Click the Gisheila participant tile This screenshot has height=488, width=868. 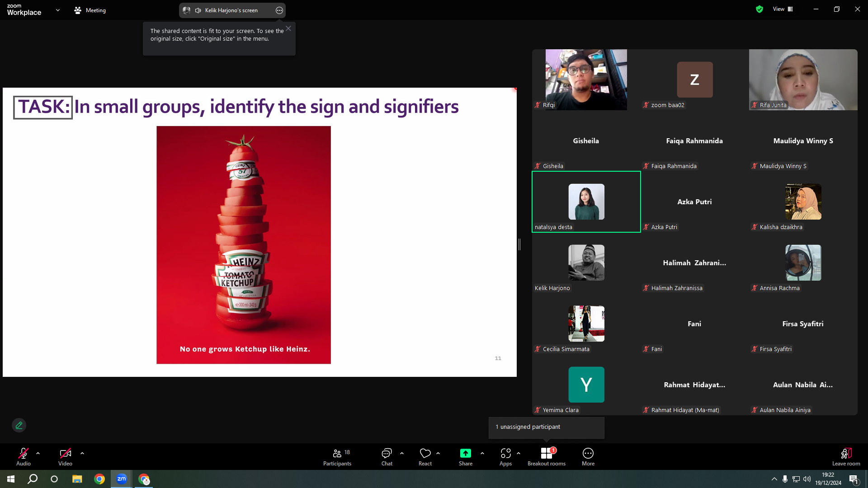coord(586,141)
